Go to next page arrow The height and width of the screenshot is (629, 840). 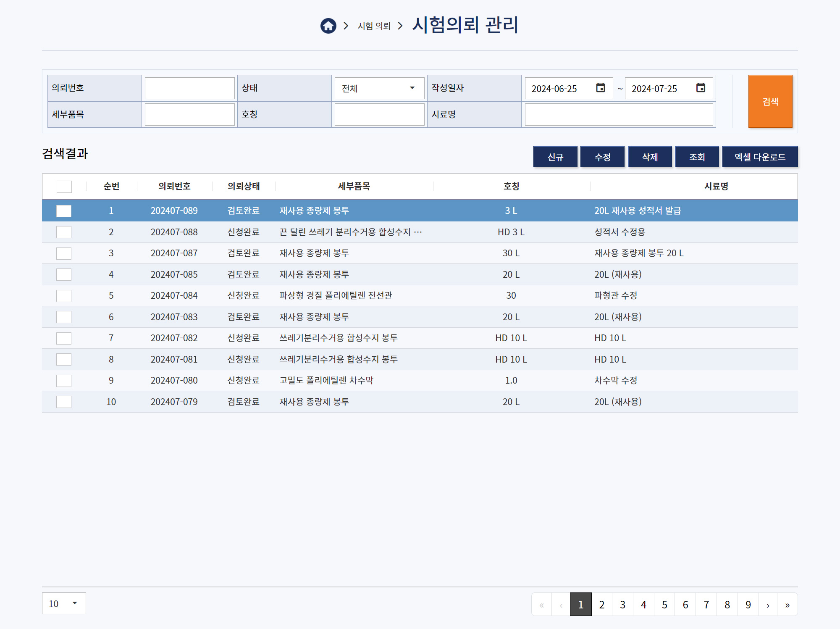tap(768, 605)
